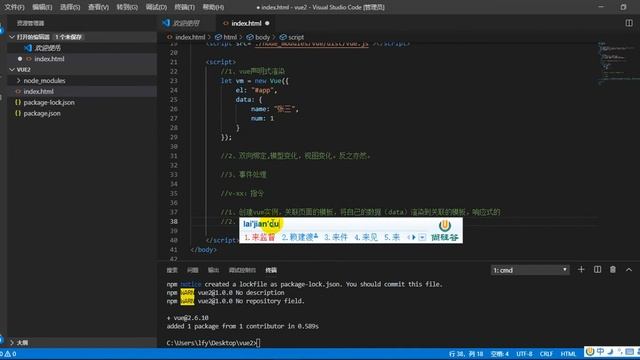Click the script symbol icon in breadcrumb
This screenshot has width=640, height=360.
283,37
